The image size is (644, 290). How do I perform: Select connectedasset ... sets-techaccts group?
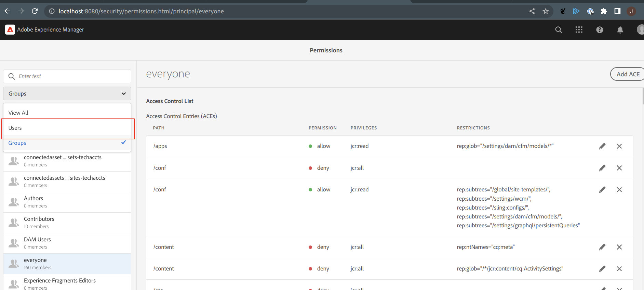pos(67,161)
